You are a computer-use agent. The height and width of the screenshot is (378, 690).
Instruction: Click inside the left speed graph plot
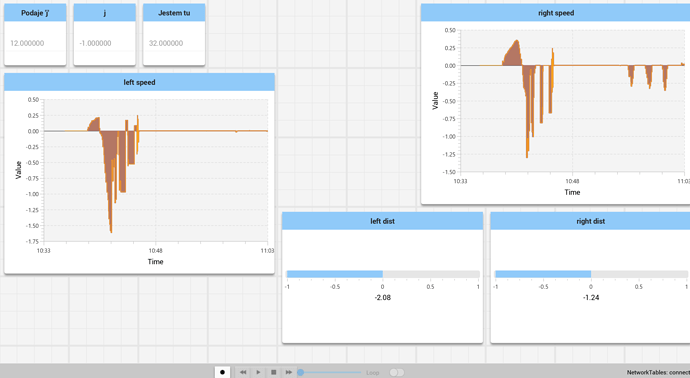click(155, 170)
